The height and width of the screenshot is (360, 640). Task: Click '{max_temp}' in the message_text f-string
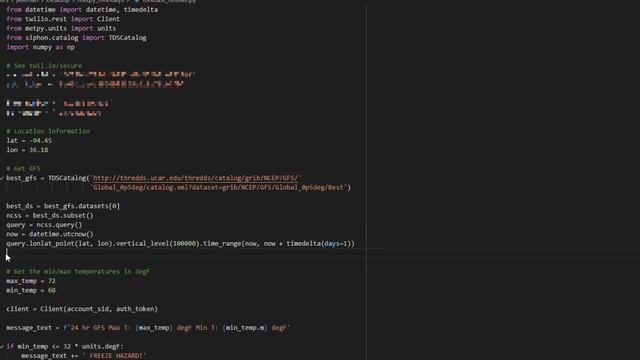click(154, 328)
